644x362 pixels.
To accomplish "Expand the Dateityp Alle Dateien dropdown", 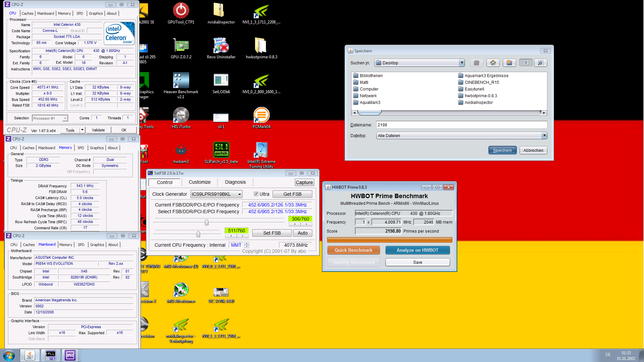I will (544, 135).
